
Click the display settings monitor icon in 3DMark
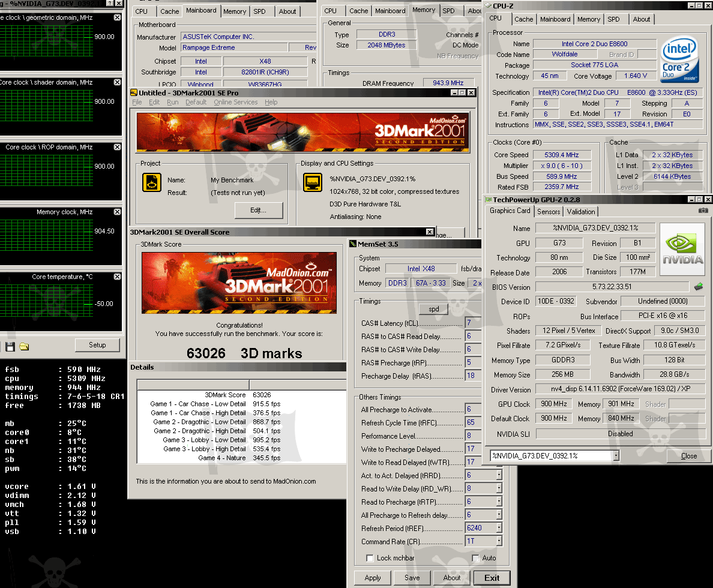313,183
